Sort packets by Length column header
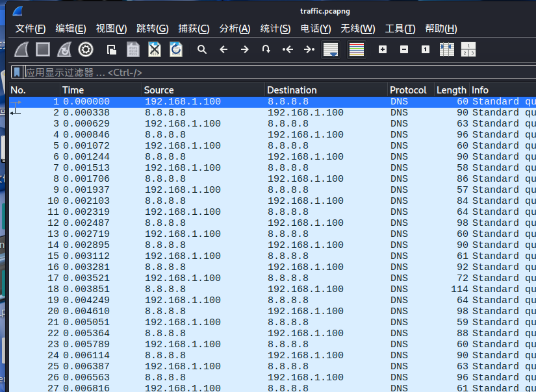The width and height of the screenshot is (536, 392). pos(451,90)
